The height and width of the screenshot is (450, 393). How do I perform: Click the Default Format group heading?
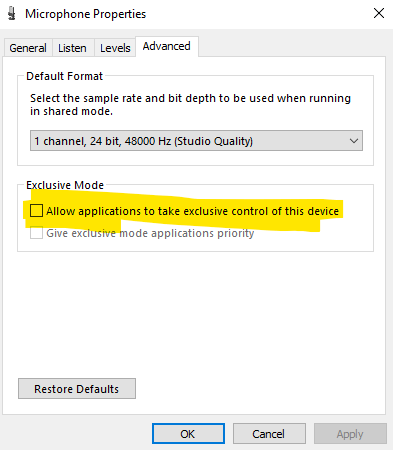click(65, 76)
